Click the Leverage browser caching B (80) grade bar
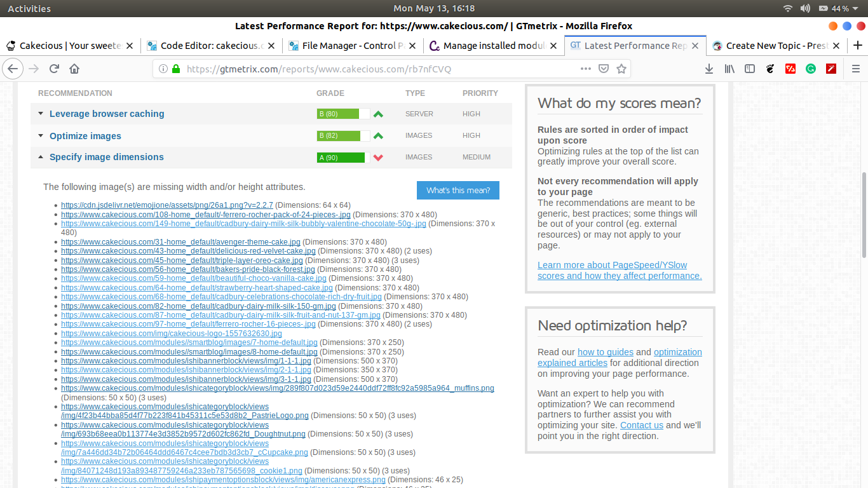 pos(343,114)
